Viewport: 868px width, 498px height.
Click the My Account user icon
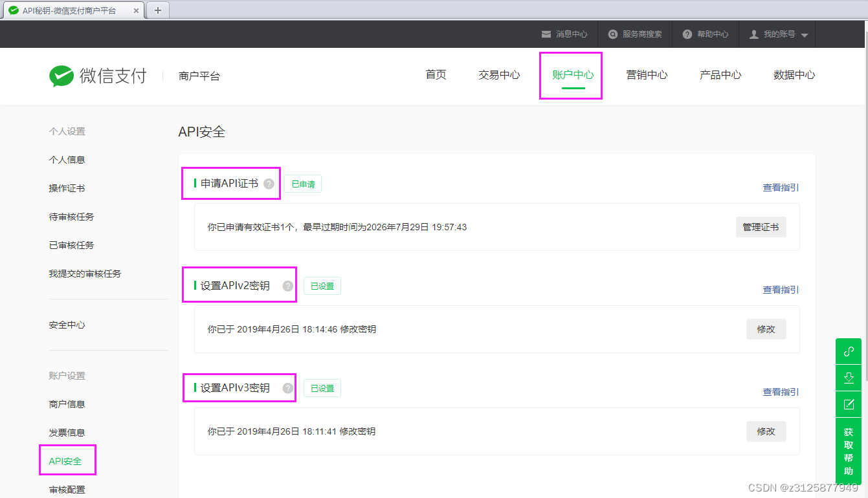tap(753, 34)
